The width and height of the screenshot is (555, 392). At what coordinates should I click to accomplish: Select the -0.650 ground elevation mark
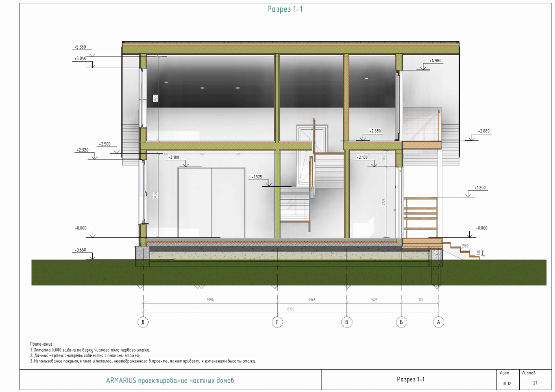[81, 250]
